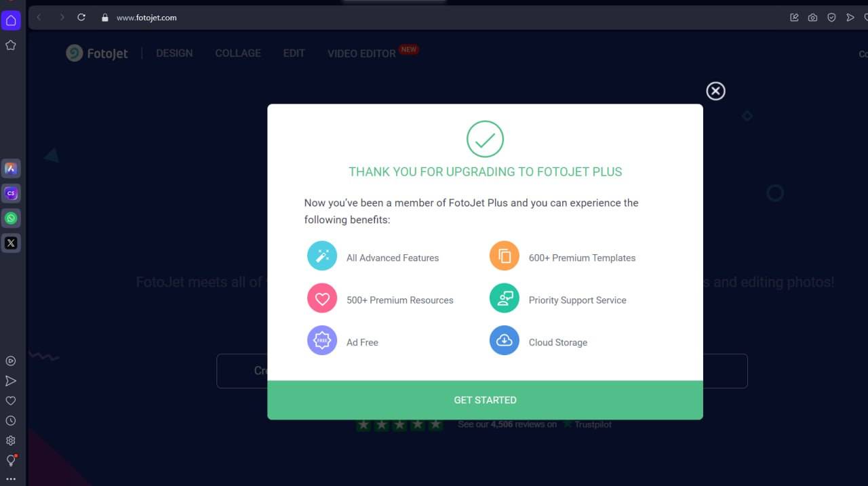The width and height of the screenshot is (868, 486).
Task: Take a snapshot with the camera icon
Action: (812, 18)
